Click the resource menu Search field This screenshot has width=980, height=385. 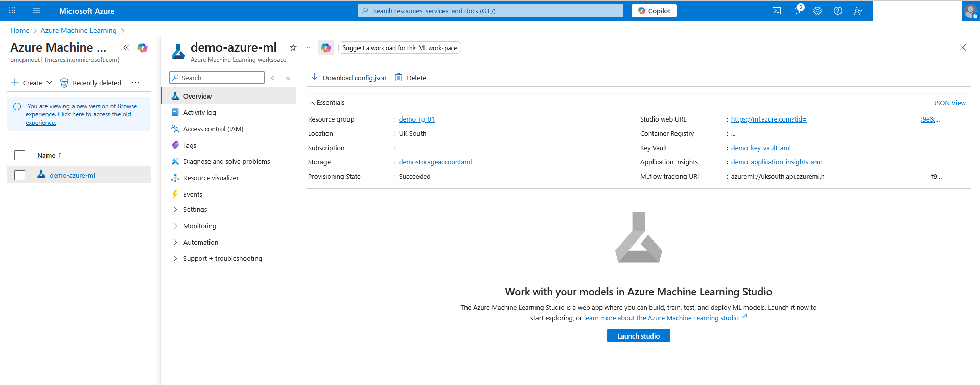217,78
